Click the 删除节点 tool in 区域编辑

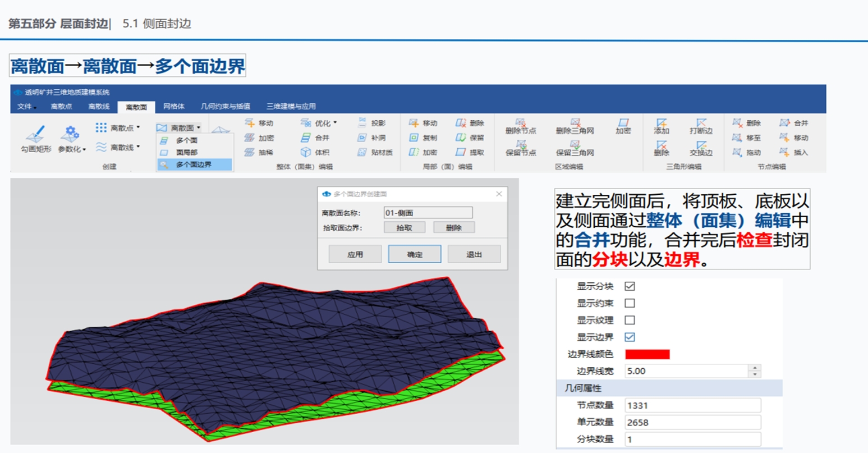520,126
